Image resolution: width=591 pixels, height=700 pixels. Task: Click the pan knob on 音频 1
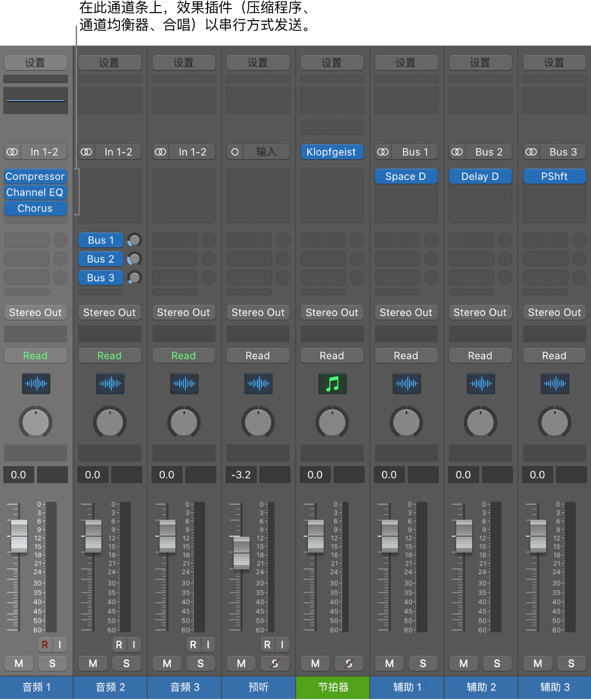[x=36, y=422]
